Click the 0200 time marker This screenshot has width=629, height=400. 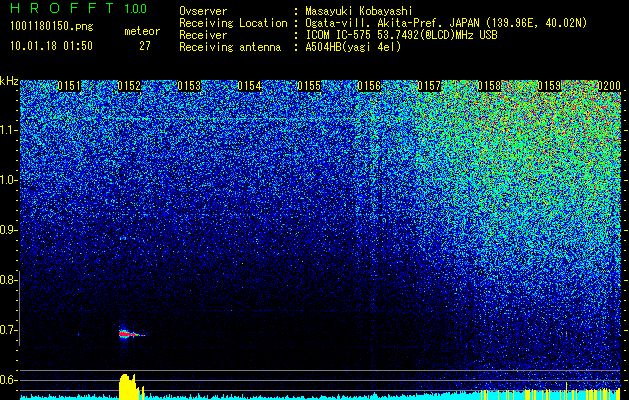[609, 86]
